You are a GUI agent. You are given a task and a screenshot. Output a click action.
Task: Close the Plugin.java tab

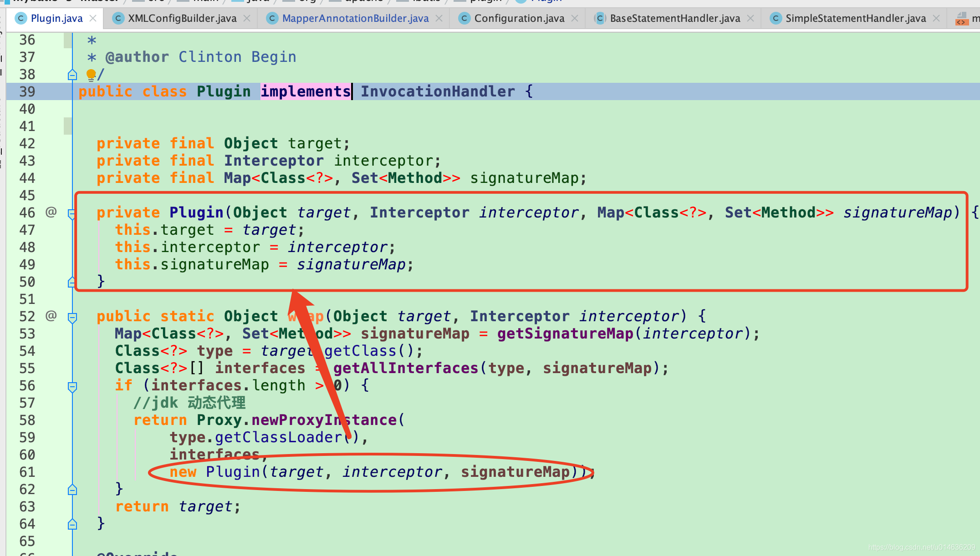93,18
